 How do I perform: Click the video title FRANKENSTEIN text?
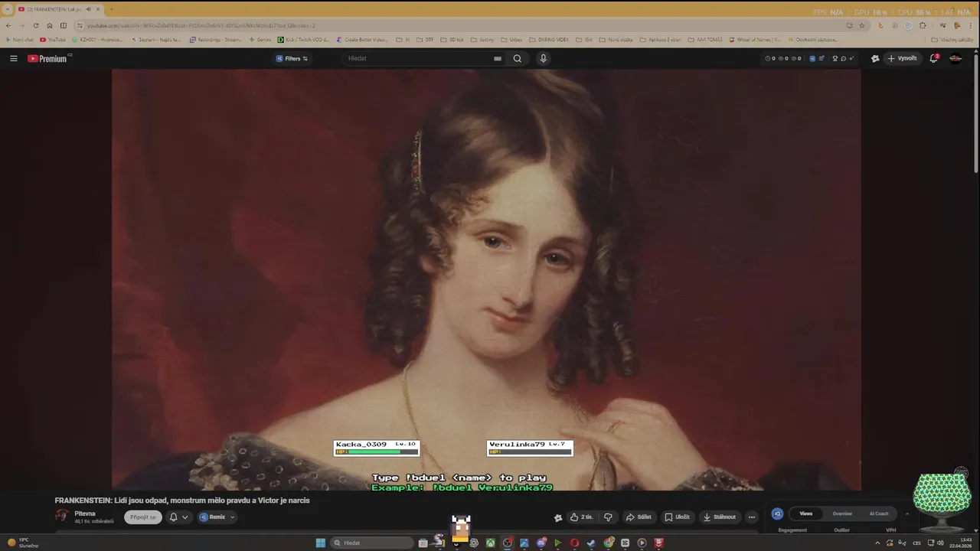coord(182,500)
